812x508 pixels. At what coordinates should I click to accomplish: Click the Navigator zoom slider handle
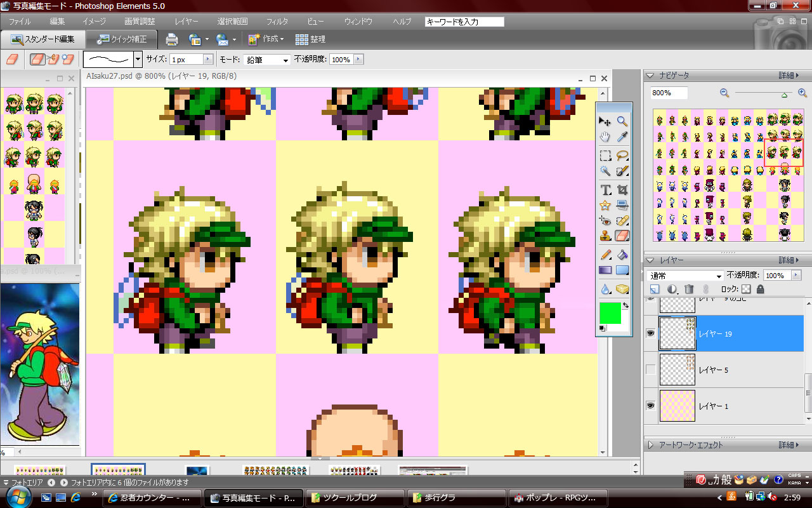click(x=785, y=95)
